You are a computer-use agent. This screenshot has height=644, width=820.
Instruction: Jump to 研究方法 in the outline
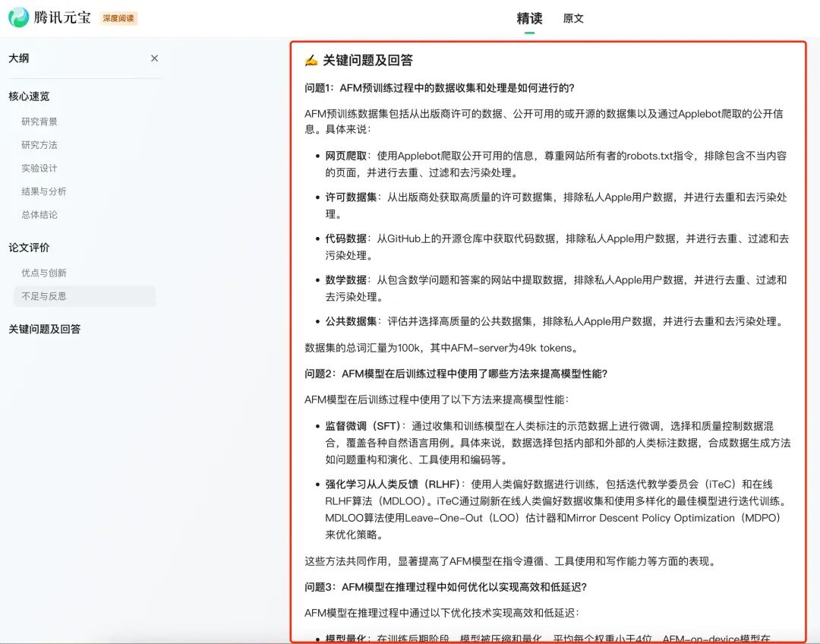pyautogui.click(x=39, y=145)
